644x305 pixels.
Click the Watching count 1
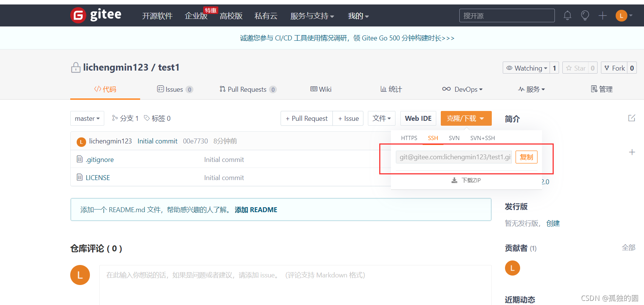click(554, 68)
